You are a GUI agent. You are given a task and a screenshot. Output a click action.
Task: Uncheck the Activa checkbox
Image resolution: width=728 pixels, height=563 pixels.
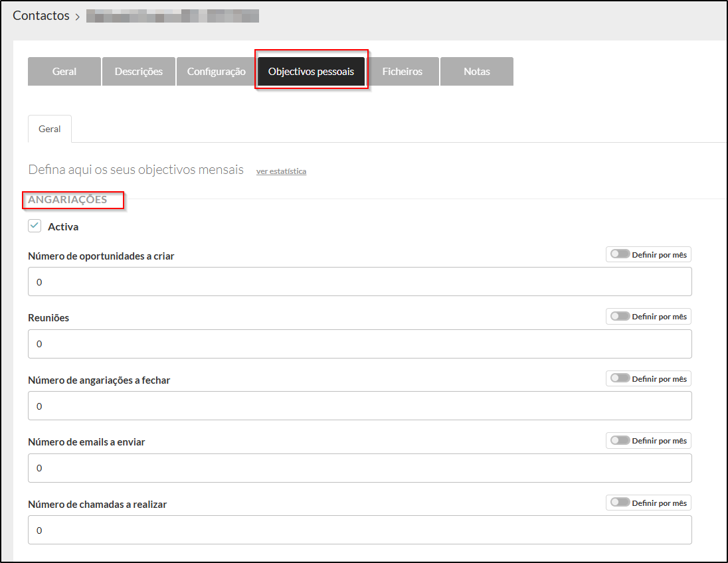(x=35, y=226)
